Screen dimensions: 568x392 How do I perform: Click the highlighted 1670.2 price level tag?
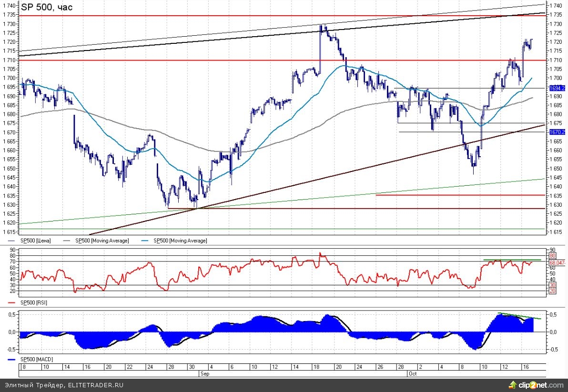tap(557, 132)
